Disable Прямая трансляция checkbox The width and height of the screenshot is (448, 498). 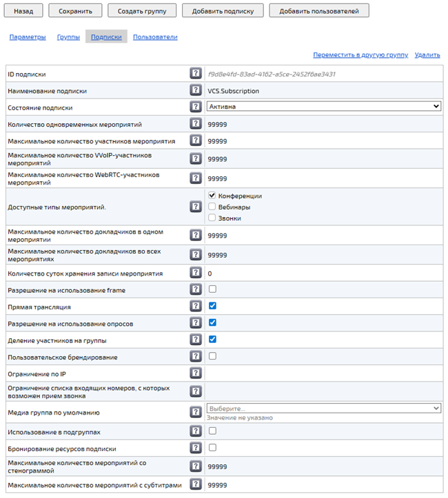pos(212,306)
